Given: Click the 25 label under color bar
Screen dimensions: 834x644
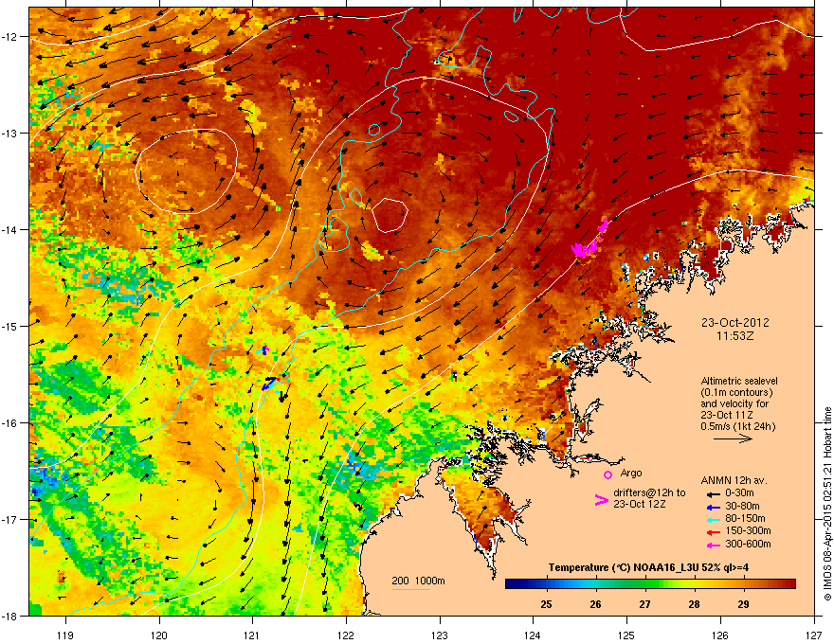Looking at the screenshot, I should coord(546,604).
